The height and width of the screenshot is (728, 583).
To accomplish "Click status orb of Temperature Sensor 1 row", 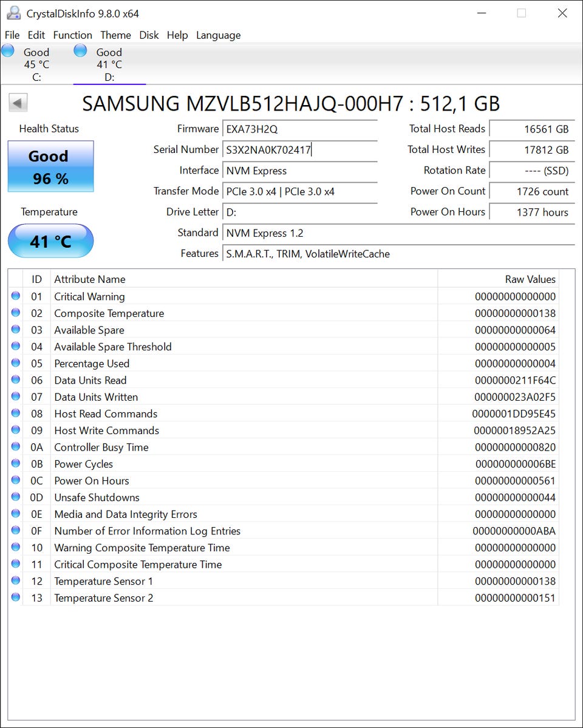I will click(x=16, y=580).
